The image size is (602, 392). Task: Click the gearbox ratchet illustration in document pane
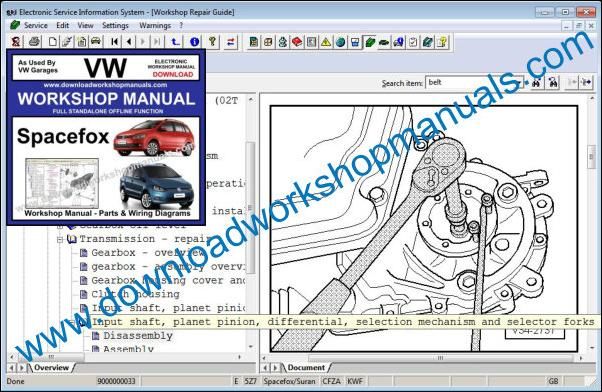tap(424, 229)
